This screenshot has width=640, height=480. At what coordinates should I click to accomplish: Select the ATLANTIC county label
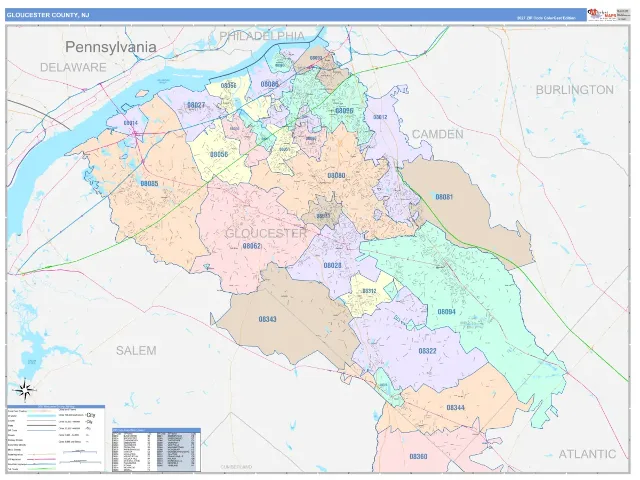coord(587,454)
